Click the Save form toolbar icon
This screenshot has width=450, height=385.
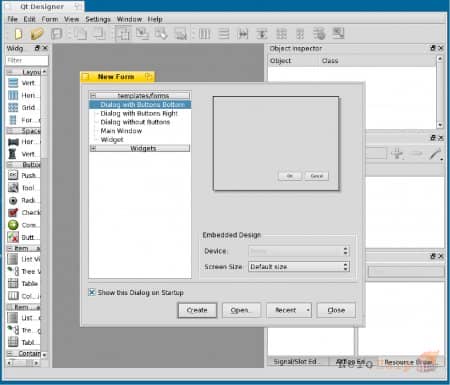(x=57, y=34)
